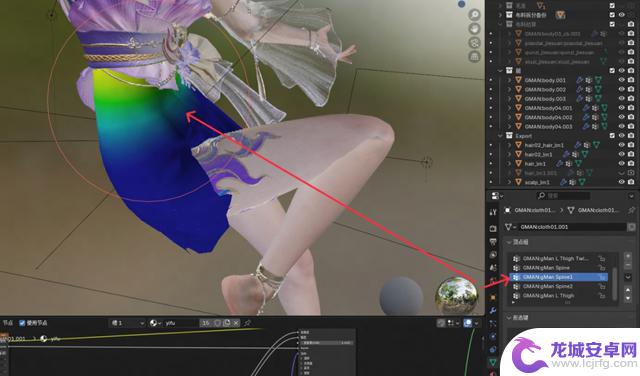Click the pan hand viewport gizmo
Image resolution: width=640 pixels, height=376 pixels.
(474, 29)
